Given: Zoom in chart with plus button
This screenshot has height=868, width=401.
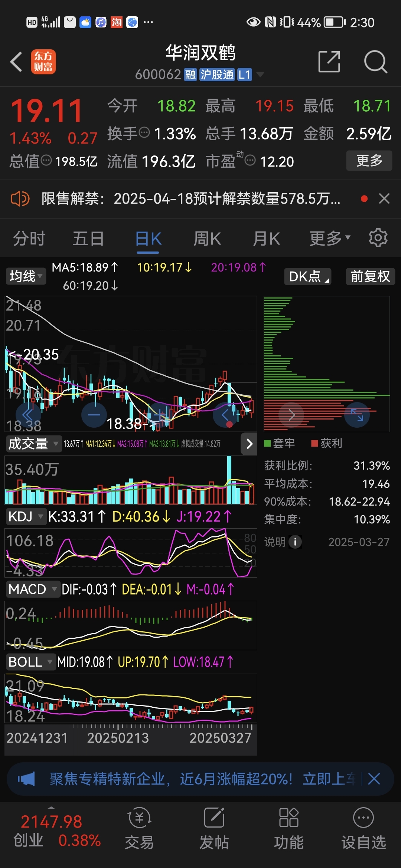Looking at the screenshot, I should [x=160, y=415].
